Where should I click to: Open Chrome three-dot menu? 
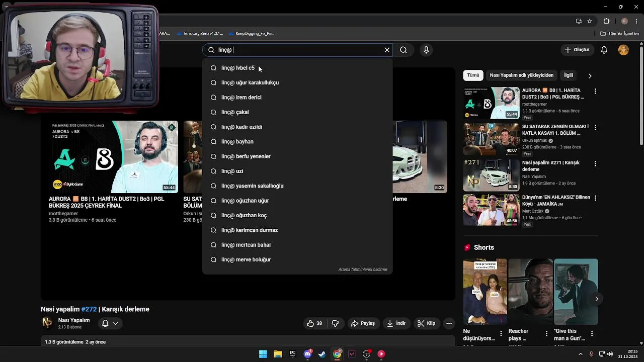636,21
